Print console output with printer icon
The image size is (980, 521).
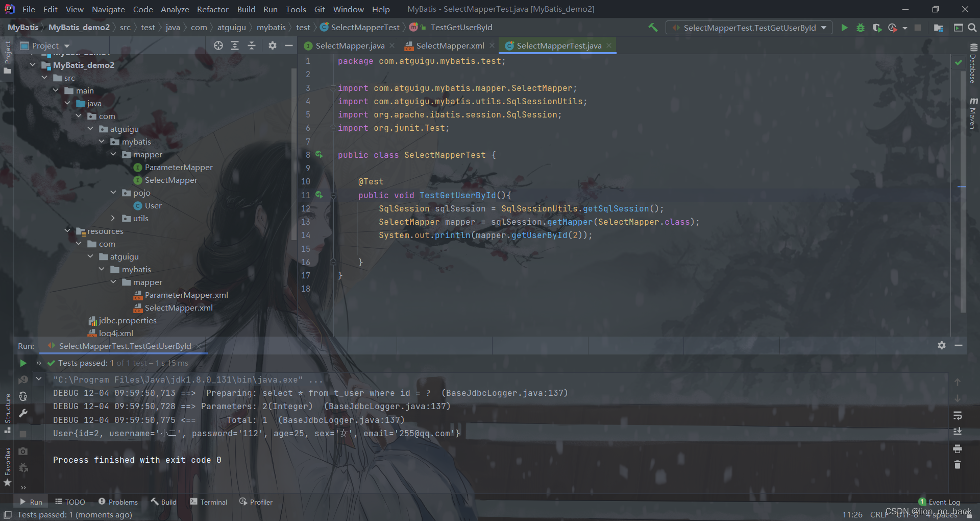pos(958,448)
